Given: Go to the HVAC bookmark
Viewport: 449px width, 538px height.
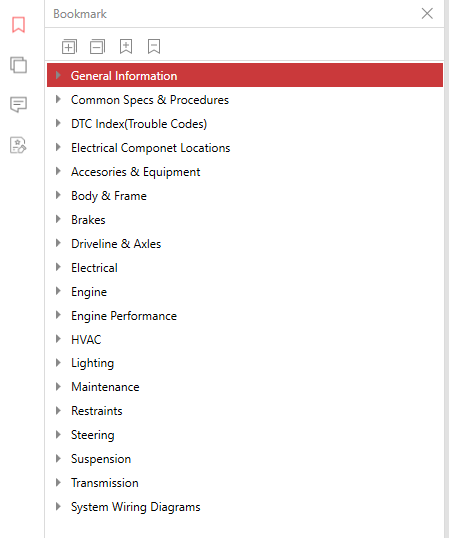Looking at the screenshot, I should (x=86, y=340).
